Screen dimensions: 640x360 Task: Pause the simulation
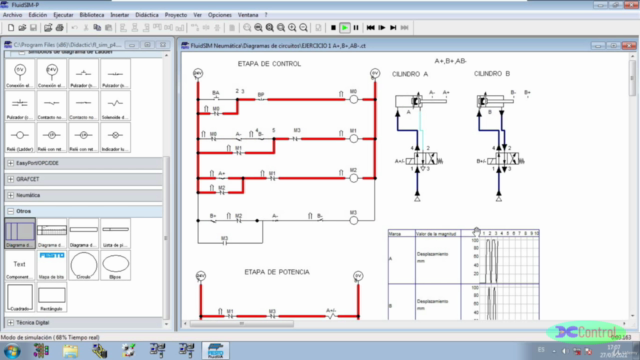356,28
